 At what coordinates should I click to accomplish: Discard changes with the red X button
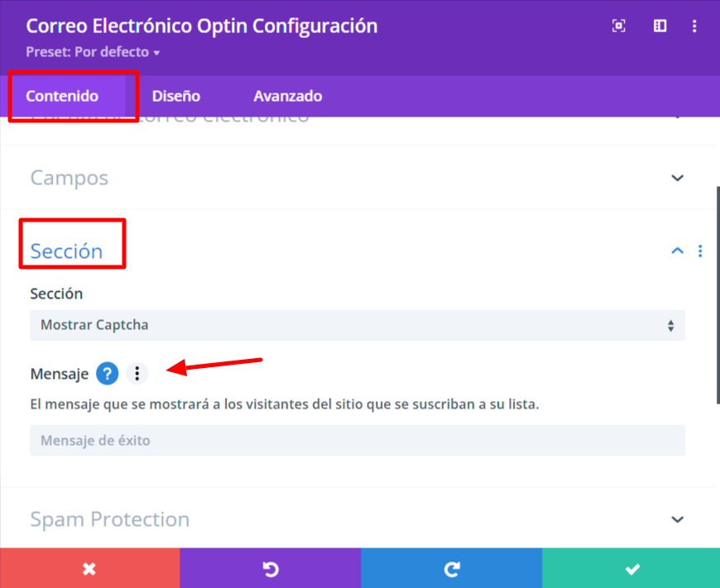click(89, 568)
